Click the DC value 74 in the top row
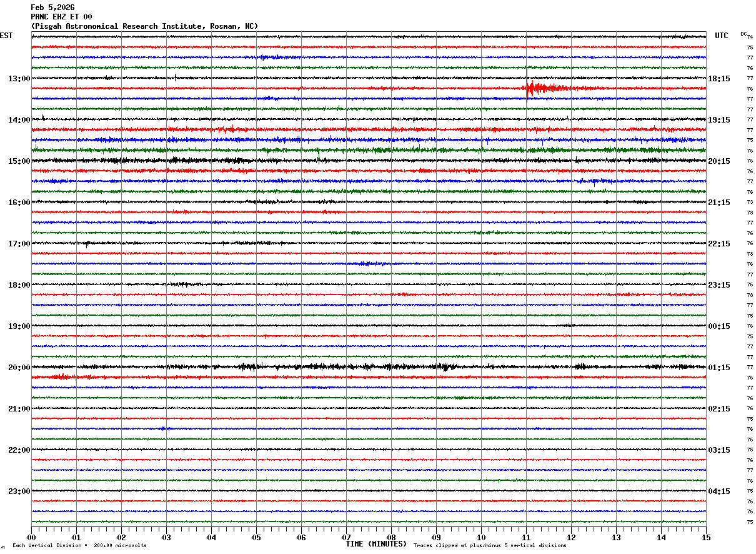756x554 pixels. coord(750,37)
